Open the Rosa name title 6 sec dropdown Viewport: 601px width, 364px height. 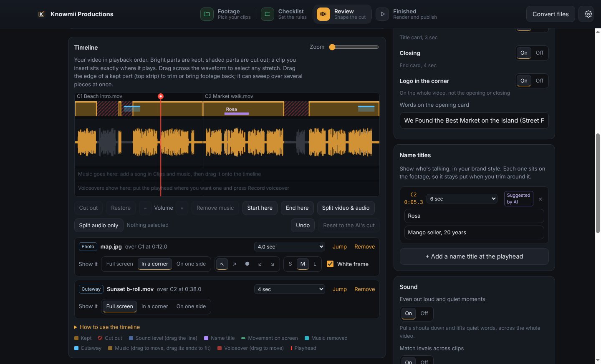click(x=462, y=199)
